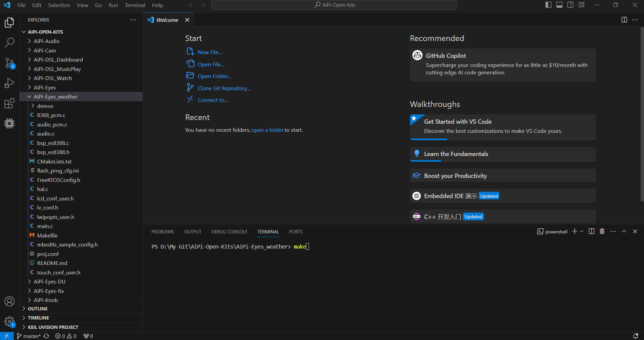
Task: Open the Search view icon
Action: click(x=9, y=43)
